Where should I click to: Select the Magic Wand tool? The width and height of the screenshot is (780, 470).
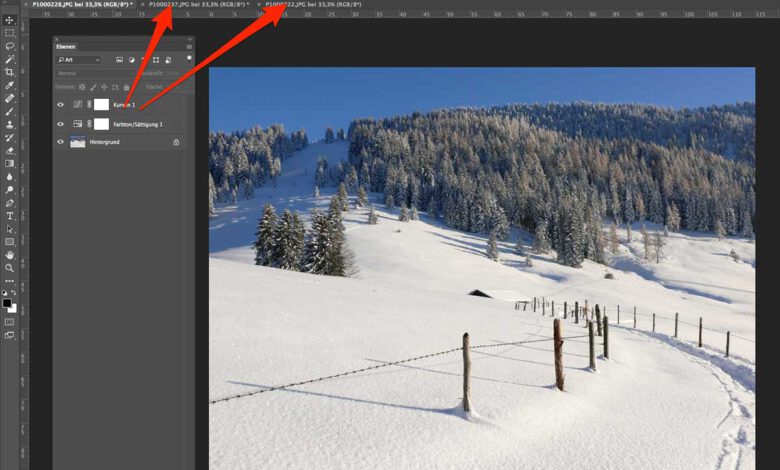(9, 59)
